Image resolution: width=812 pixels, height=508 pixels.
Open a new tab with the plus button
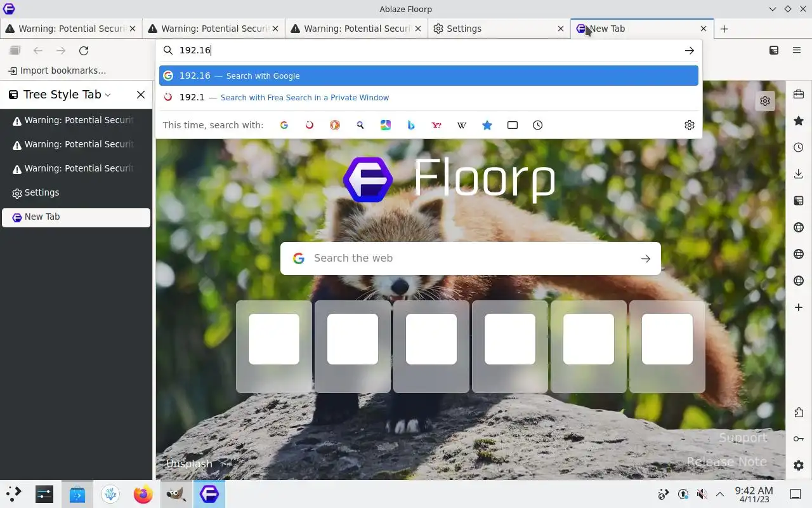pyautogui.click(x=724, y=29)
